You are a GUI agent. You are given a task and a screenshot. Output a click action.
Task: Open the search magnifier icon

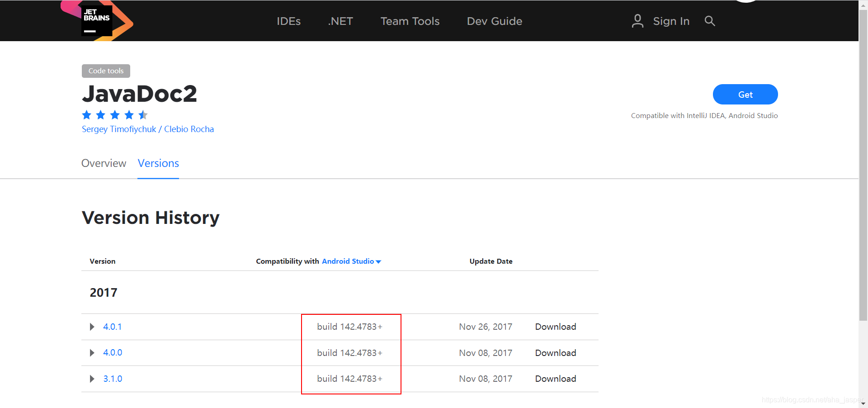coord(710,21)
